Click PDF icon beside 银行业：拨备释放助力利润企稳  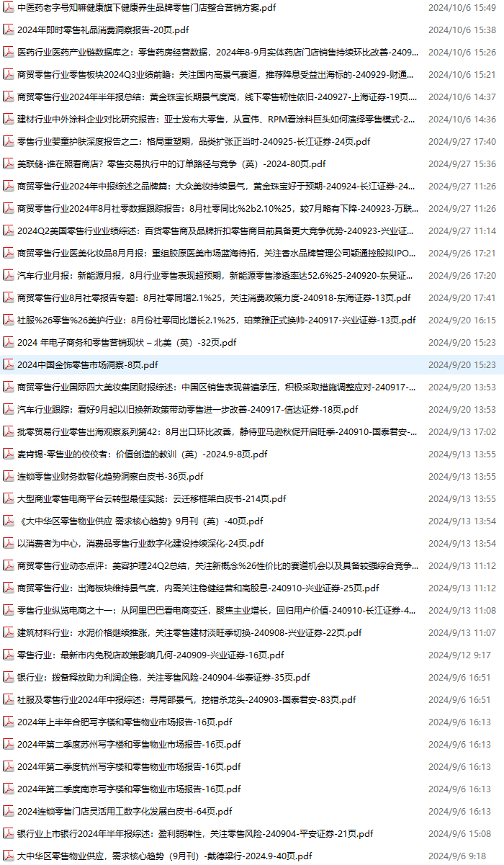pos(9,678)
